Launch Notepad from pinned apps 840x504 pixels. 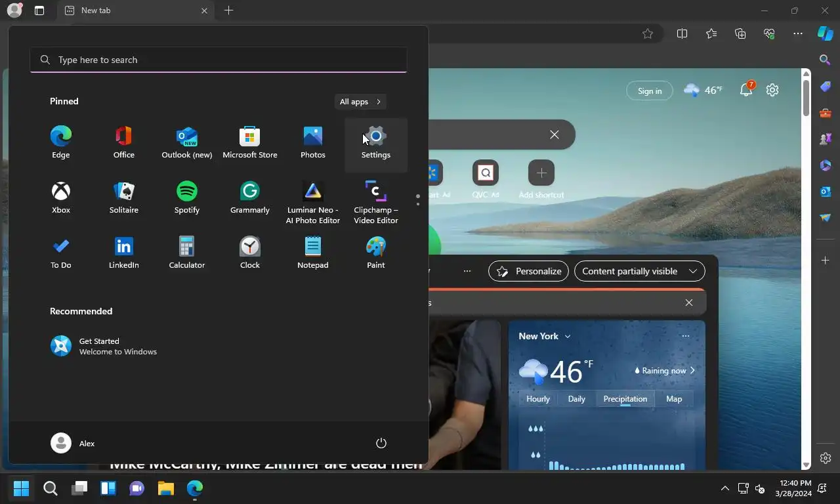[313, 254]
